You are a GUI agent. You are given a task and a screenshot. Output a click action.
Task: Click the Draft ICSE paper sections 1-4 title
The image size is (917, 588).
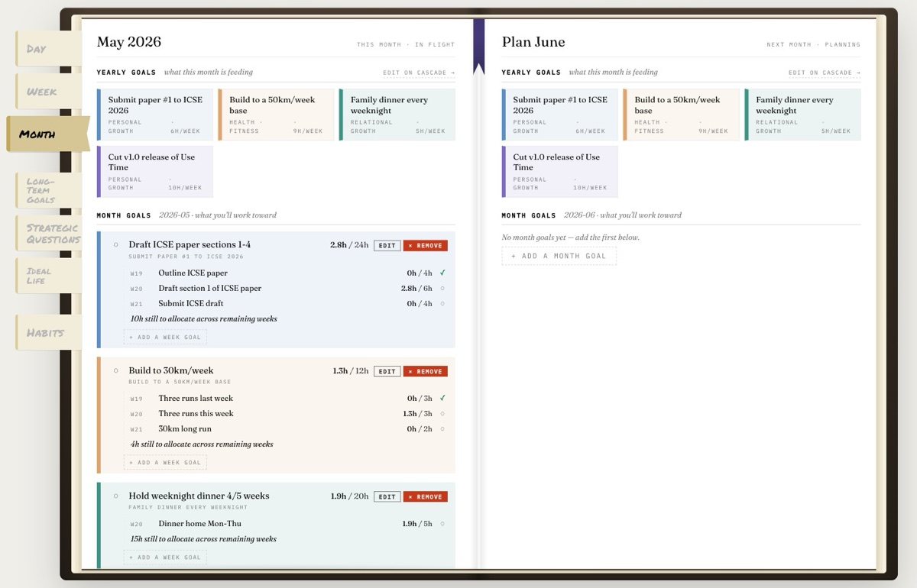[190, 245]
